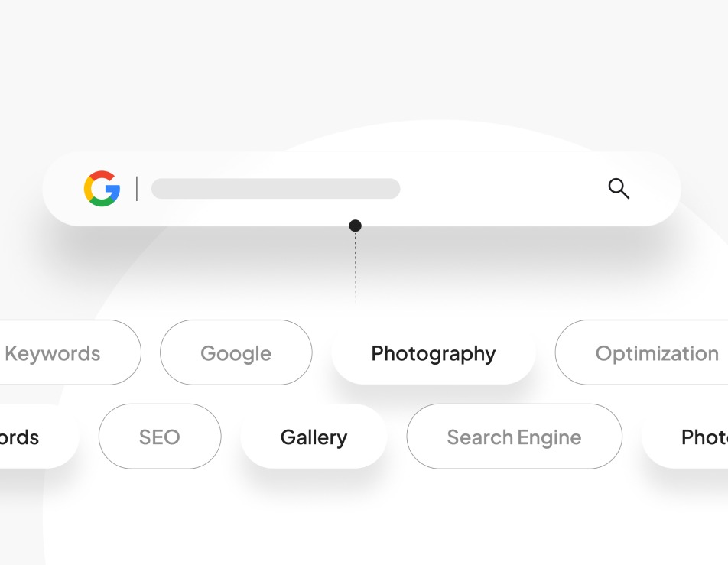Screen dimensions: 728x565
Task: Click the gray placeholder bar in search field
Action: pyautogui.click(x=275, y=189)
